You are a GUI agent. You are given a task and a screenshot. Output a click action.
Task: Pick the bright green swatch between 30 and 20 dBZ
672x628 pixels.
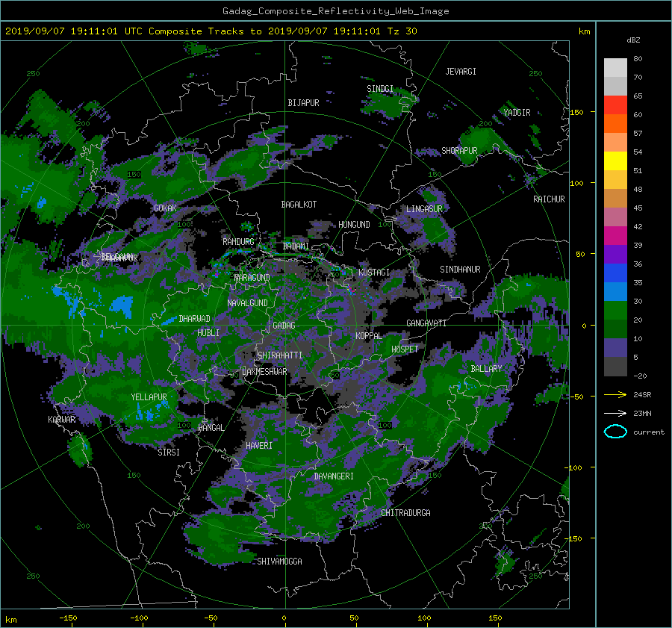[x=615, y=311]
